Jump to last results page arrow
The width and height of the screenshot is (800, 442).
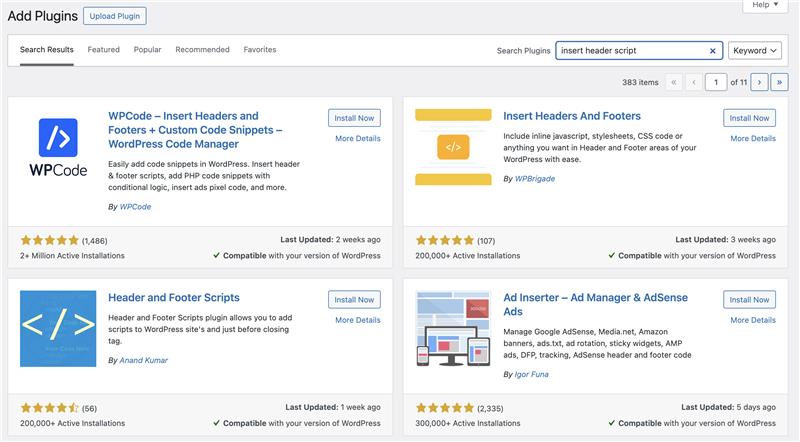(x=779, y=82)
